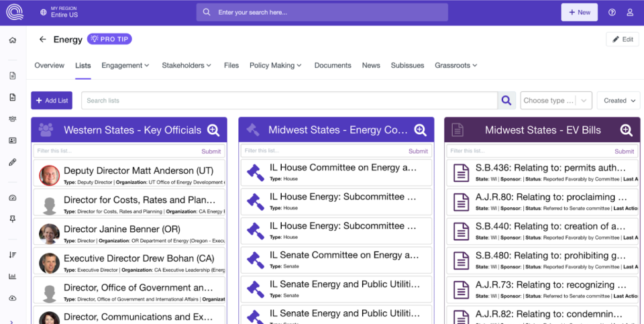
Task: Open the help question mark icon
Action: click(x=612, y=12)
